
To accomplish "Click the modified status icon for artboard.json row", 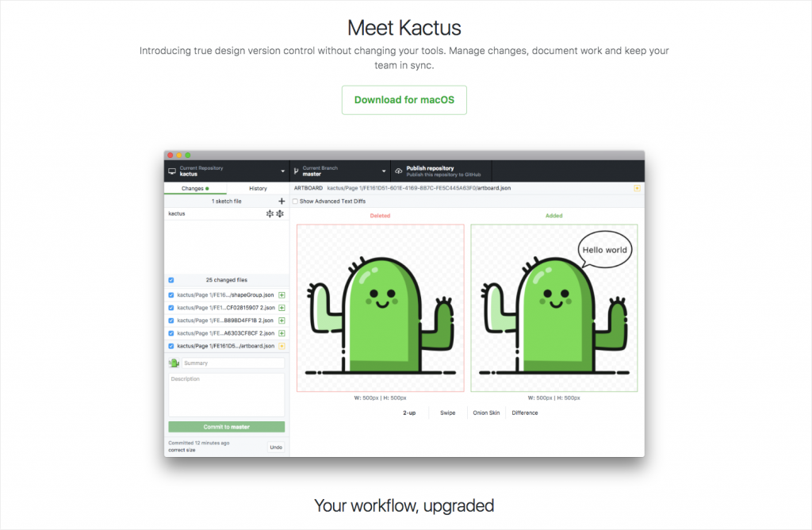I will click(282, 346).
